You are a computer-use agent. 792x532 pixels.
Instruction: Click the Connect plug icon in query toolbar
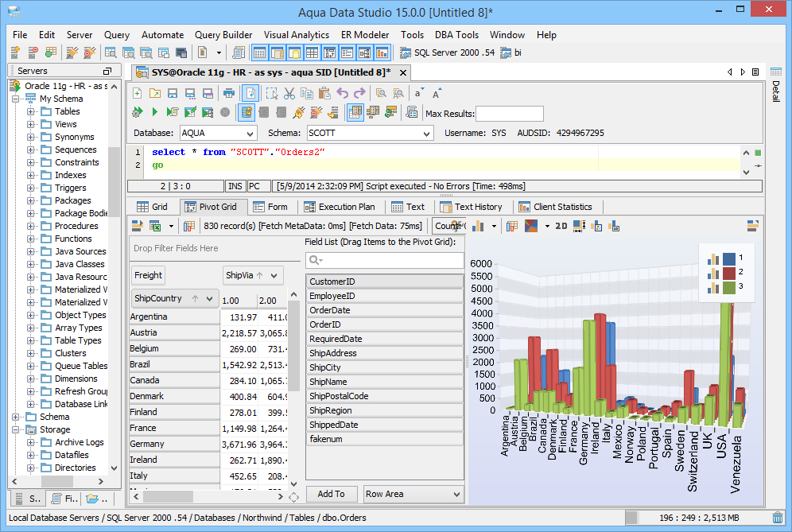click(298, 112)
